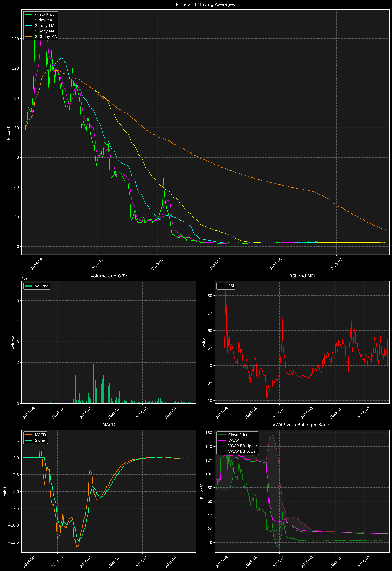Click the 140 price axis label on the main chart
Viewport: 392px width, 571px height.
(x=15, y=39)
